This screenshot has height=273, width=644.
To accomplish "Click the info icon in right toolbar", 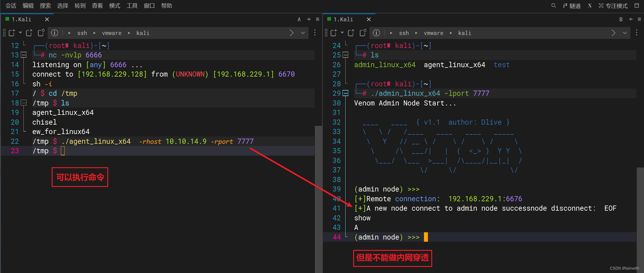I will 376,33.
